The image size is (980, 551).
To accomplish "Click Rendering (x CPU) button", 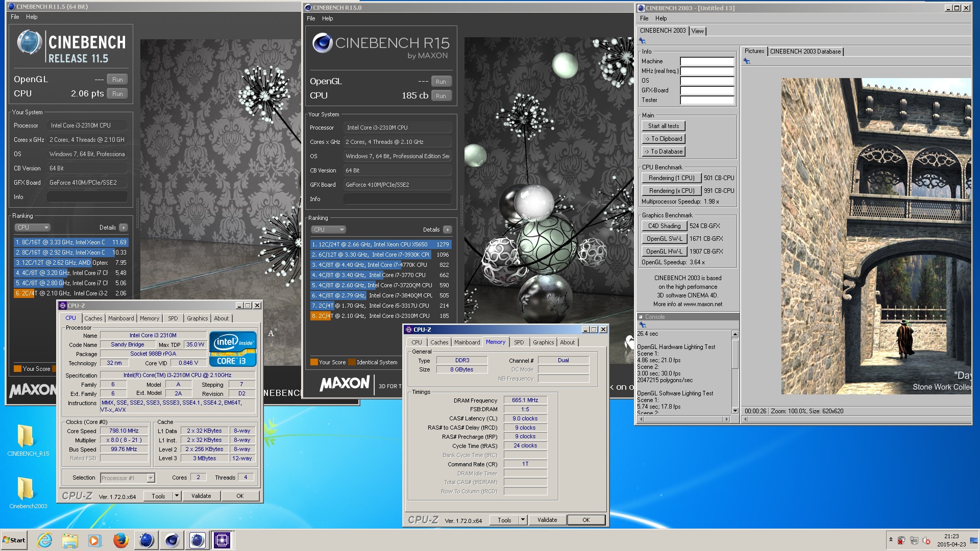I will tap(671, 191).
